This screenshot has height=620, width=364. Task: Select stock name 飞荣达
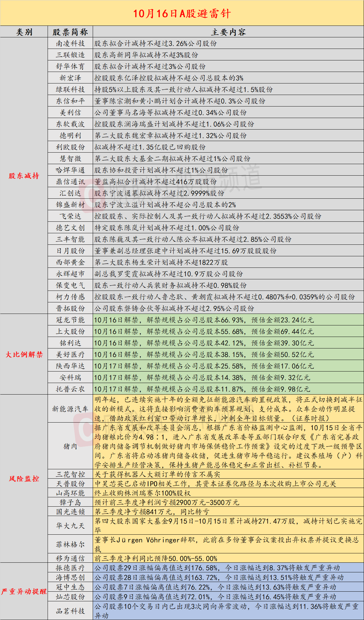pos(70,216)
